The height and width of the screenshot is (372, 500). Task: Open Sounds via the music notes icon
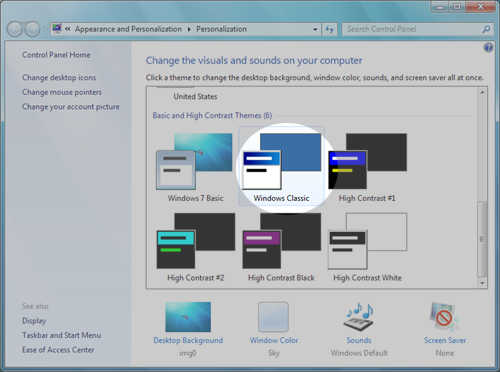coord(359,317)
